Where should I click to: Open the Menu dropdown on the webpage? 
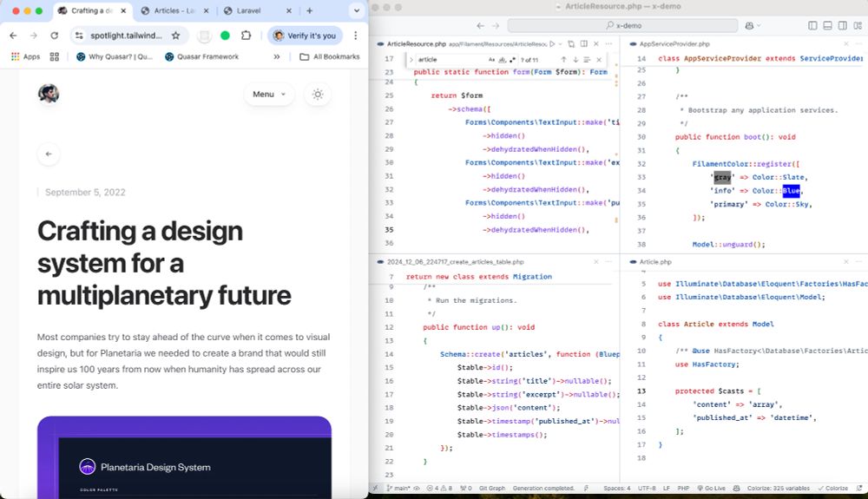269,94
